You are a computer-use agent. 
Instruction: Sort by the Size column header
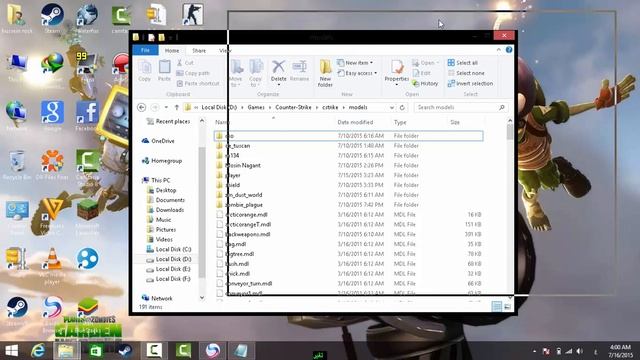pyautogui.click(x=455, y=122)
